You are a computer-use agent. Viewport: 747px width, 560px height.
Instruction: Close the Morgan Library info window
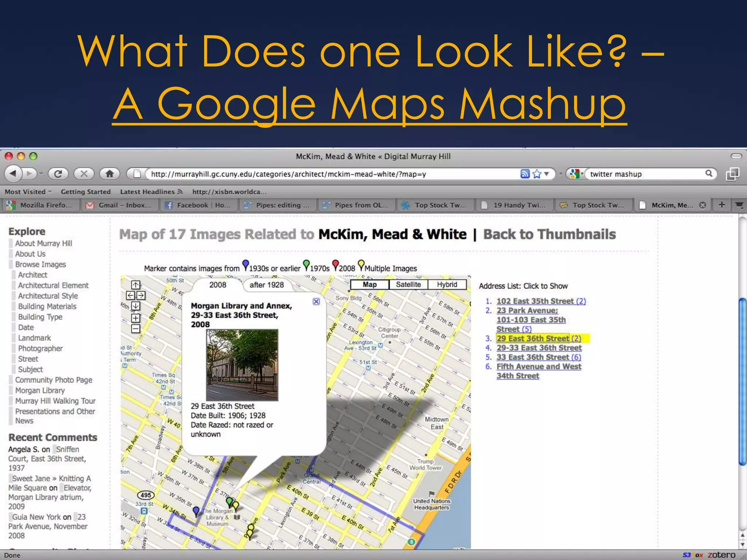click(x=316, y=301)
